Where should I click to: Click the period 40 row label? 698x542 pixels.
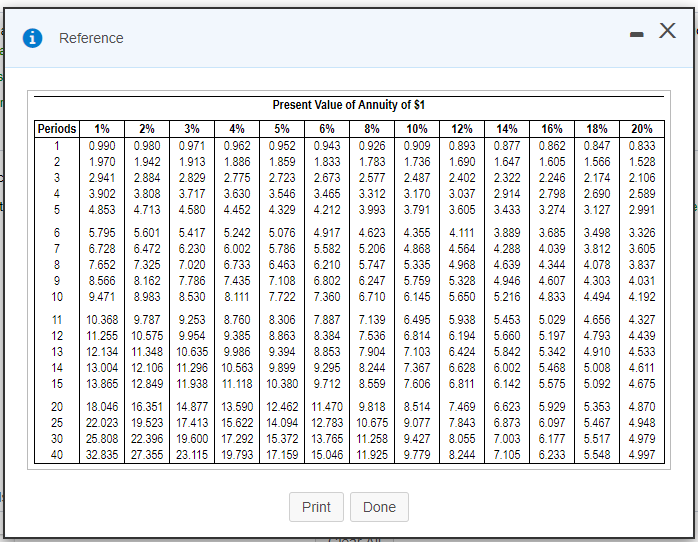[x=57, y=455]
